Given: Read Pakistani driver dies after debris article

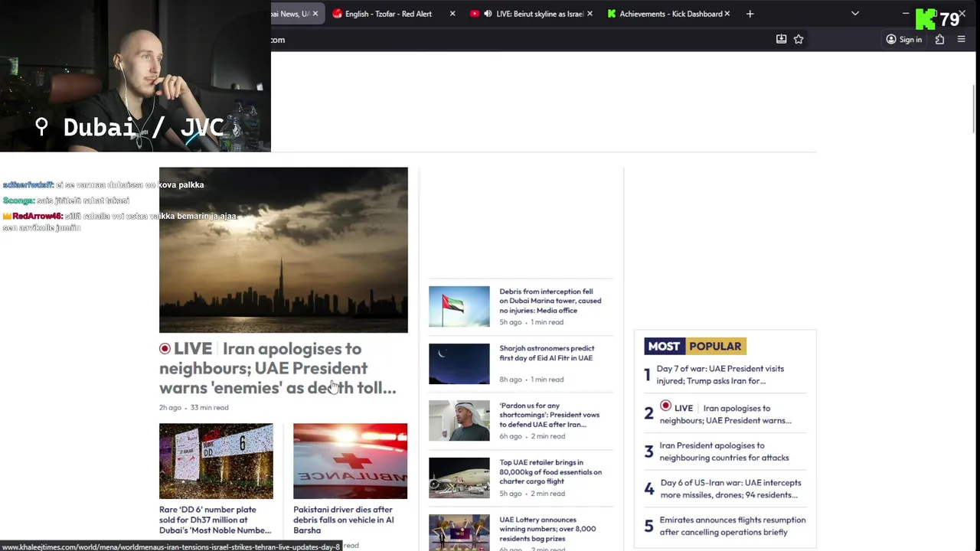Looking at the screenshot, I should [x=344, y=520].
